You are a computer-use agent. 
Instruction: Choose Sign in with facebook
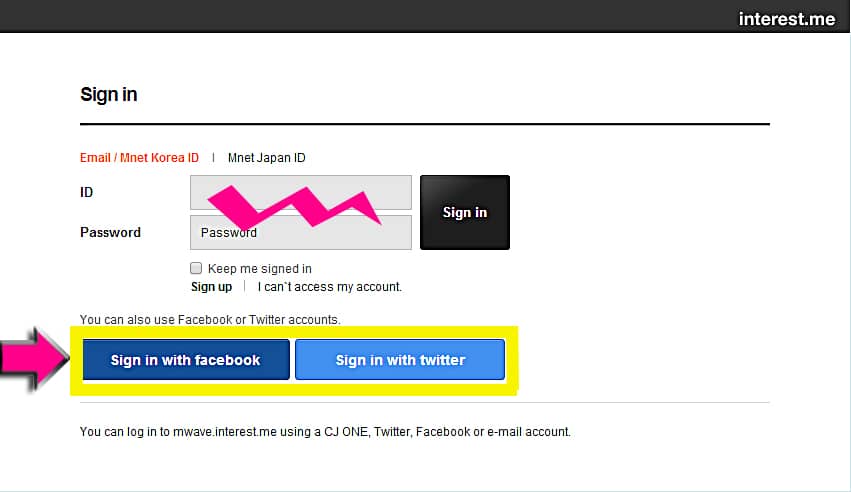[186, 360]
